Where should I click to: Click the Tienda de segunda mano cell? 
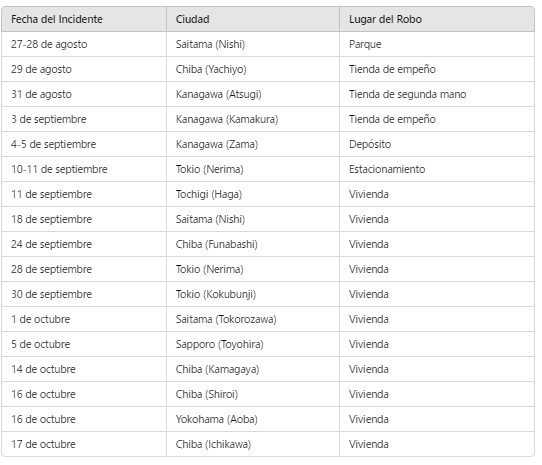437,94
